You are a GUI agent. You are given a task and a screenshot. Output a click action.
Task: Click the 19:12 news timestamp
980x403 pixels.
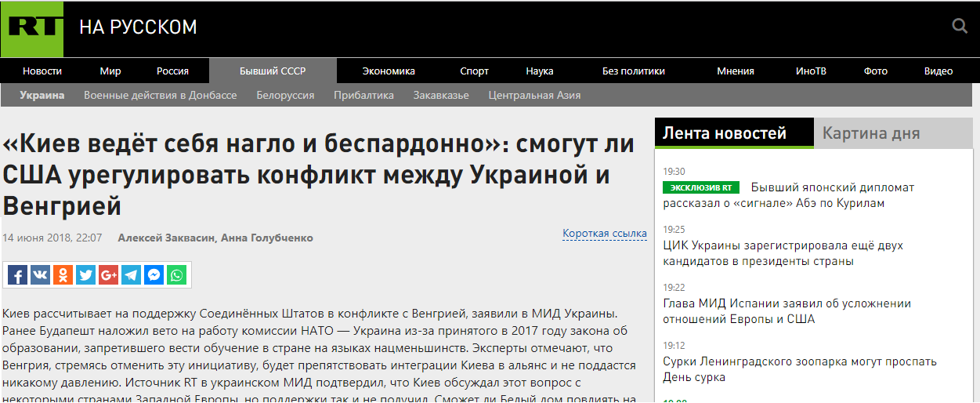tap(674, 345)
